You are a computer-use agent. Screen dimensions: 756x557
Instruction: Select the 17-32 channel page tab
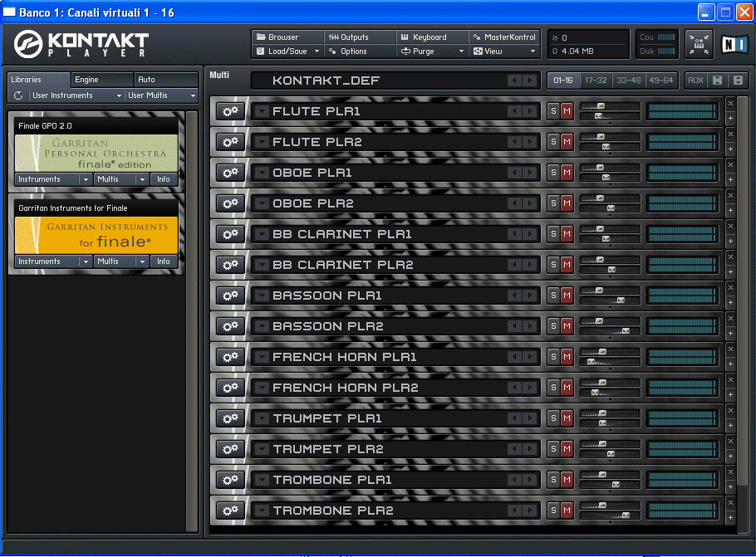[x=596, y=81]
